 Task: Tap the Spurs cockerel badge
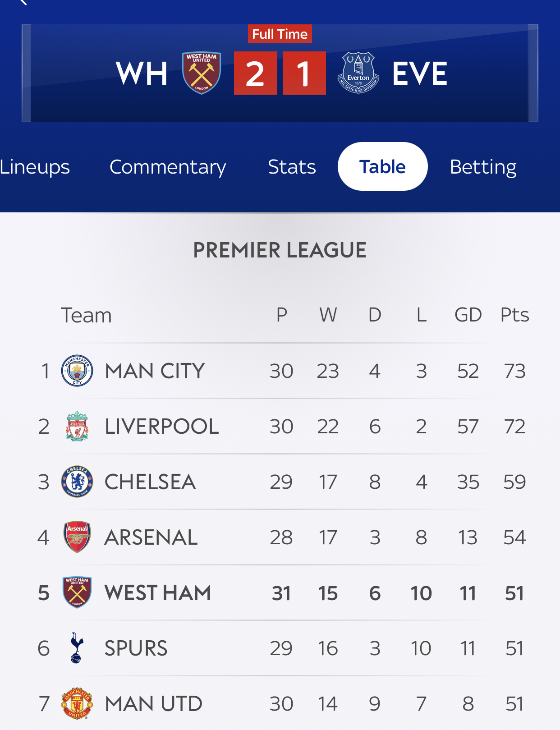(77, 648)
